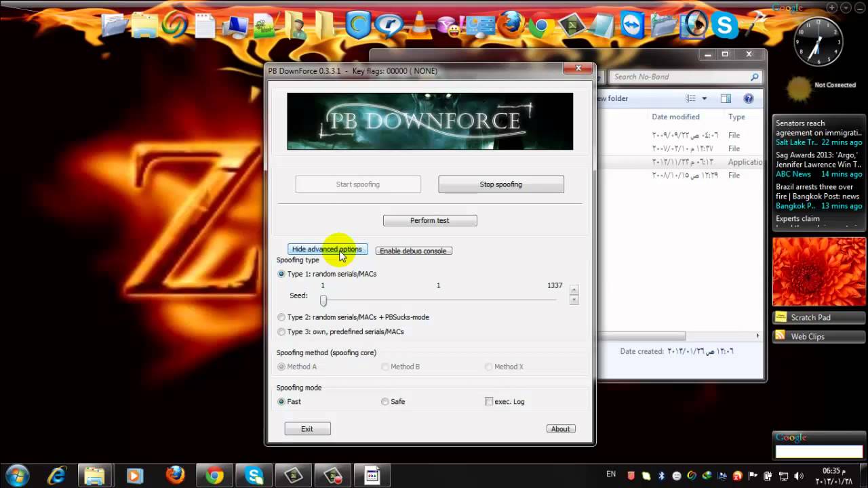The height and width of the screenshot is (488, 868).
Task: Open TeamViewer from the top dock
Action: click(633, 26)
